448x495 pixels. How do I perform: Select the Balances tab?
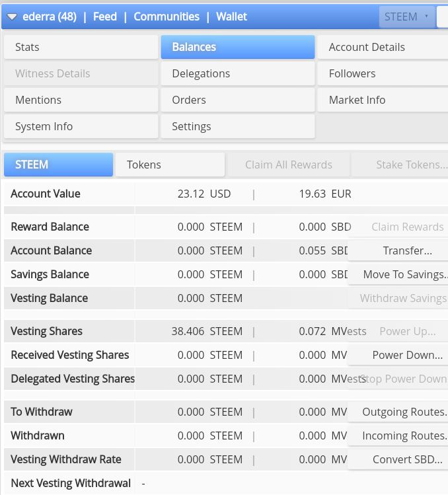tap(238, 47)
